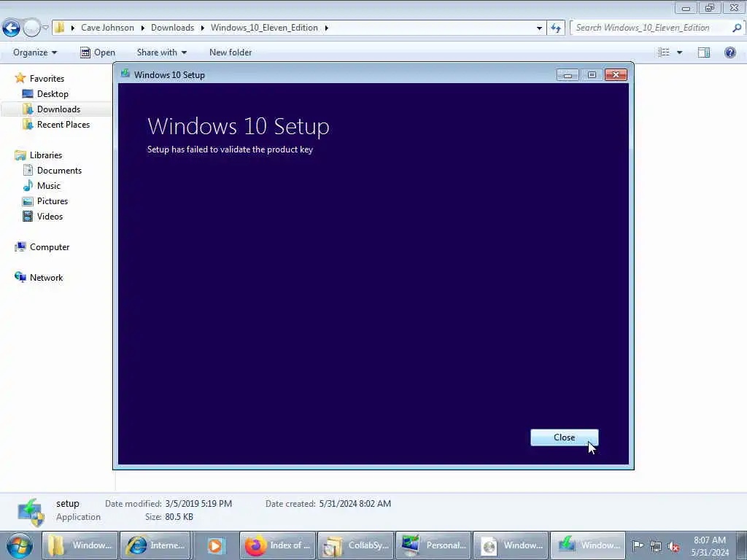Open the Share with menu
Image resolution: width=747 pixels, height=560 pixels.
[161, 52]
